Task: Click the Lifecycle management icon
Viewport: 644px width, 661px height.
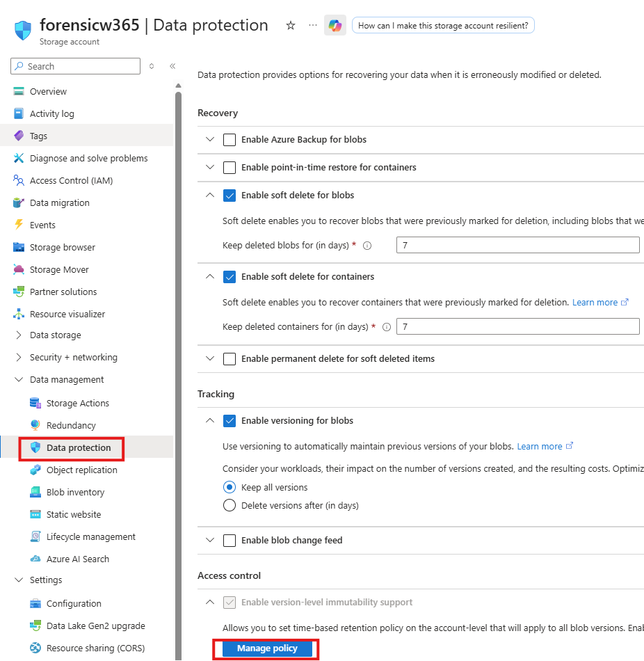Action: [35, 536]
